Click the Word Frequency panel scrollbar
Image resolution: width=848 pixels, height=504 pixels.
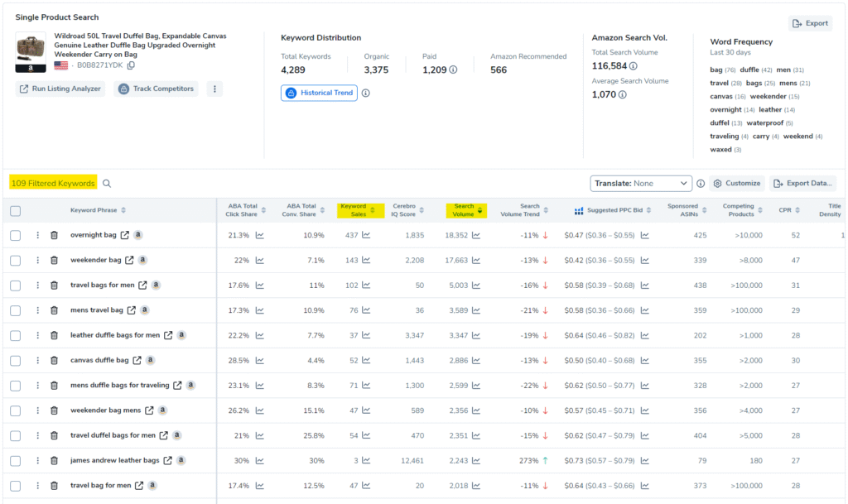(x=844, y=95)
